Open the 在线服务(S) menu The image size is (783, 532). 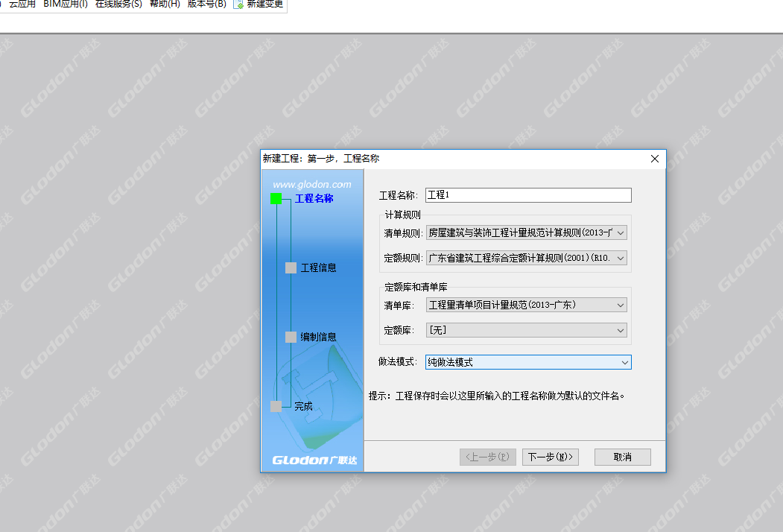119,4
